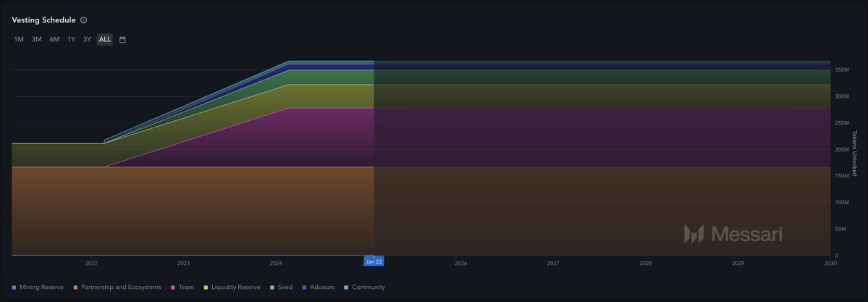Toggle the Advisors legend entry
The image size is (868, 302).
[318, 288]
